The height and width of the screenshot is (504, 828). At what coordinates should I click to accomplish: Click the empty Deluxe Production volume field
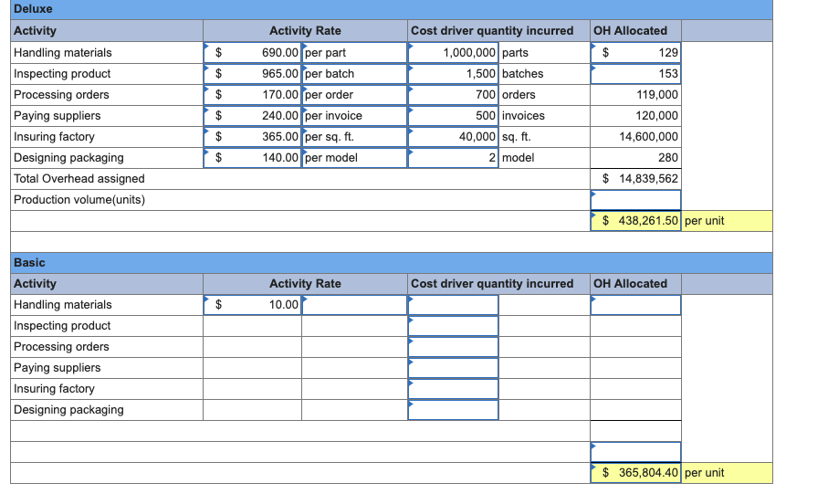pyautogui.click(x=635, y=200)
